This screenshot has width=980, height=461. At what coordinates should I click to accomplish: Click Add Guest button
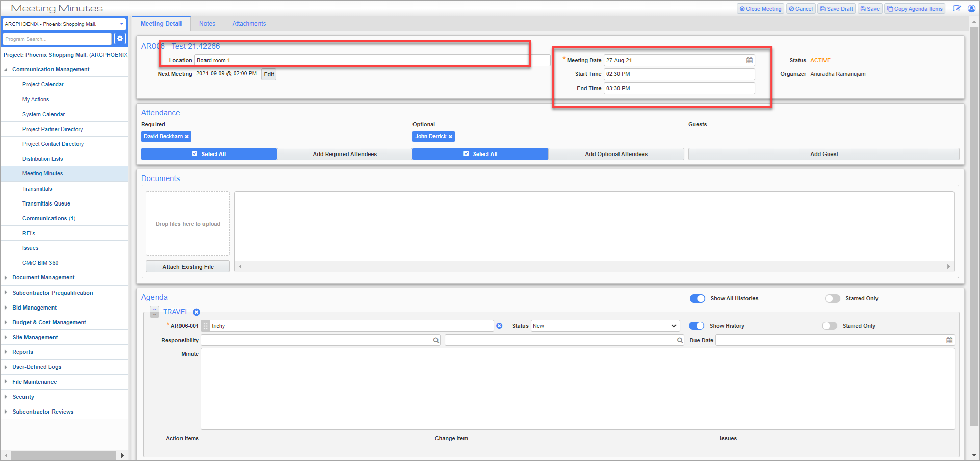pyautogui.click(x=824, y=154)
